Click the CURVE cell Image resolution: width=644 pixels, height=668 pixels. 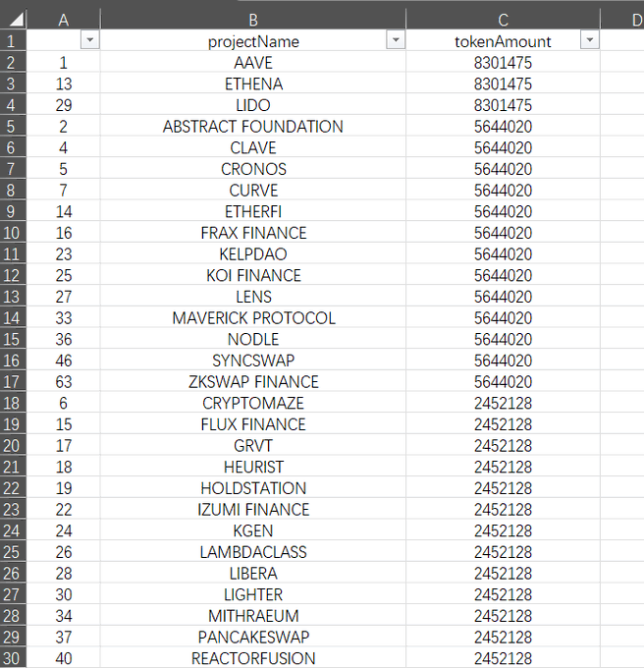[253, 191]
